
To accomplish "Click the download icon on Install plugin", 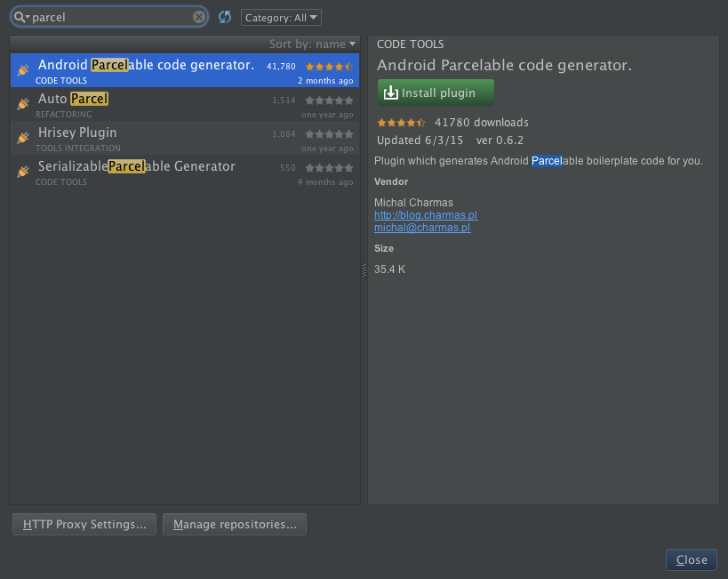I will pyautogui.click(x=391, y=92).
